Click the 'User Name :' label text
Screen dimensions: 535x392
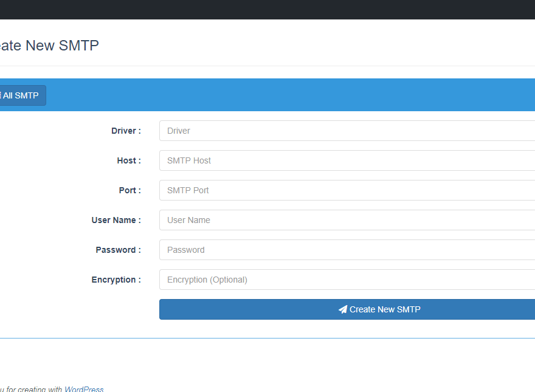[x=116, y=220]
